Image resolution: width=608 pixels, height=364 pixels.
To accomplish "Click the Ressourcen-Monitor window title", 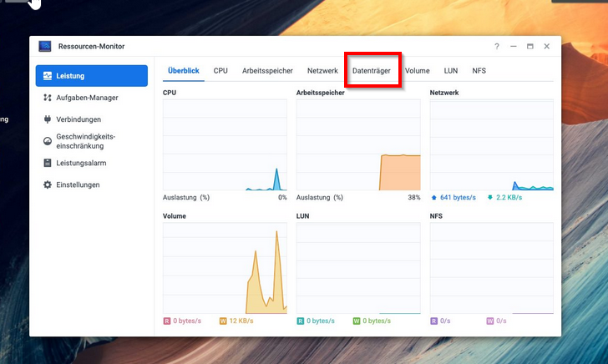I will coord(92,46).
